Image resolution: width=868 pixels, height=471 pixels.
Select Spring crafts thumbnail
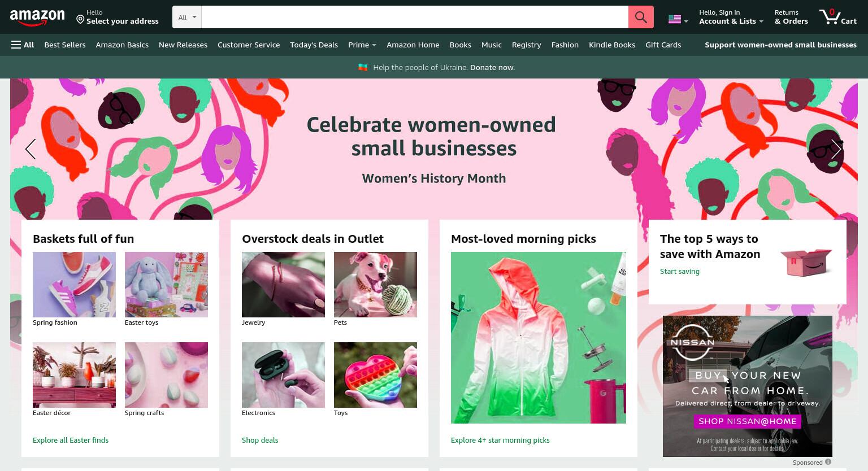pyautogui.click(x=166, y=375)
